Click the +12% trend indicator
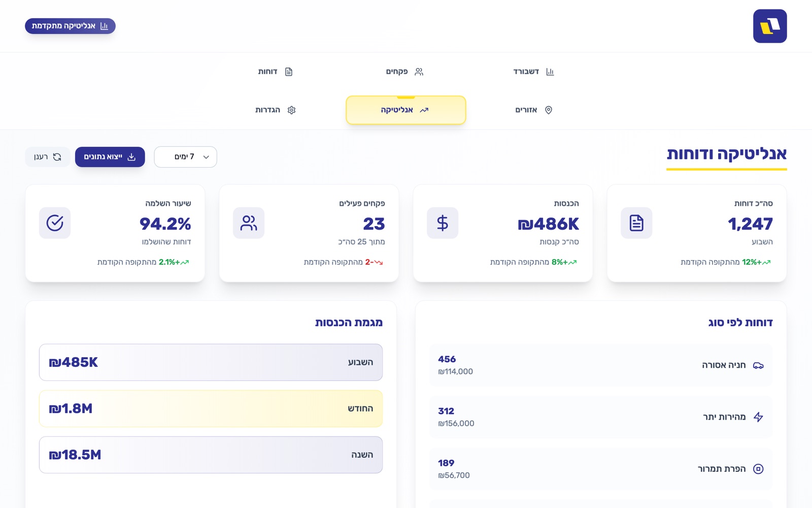The image size is (812, 508). tap(756, 262)
